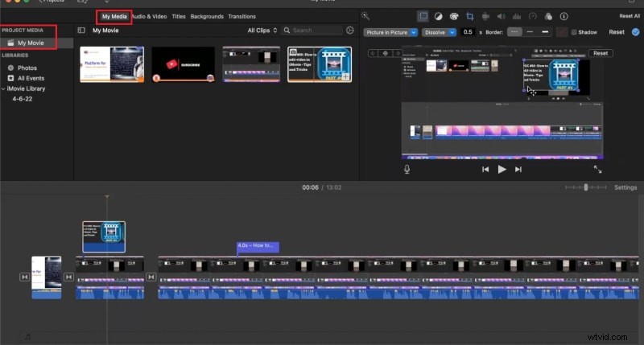This screenshot has width=644, height=345.
Task: Click the All Events star icon
Action: point(10,78)
